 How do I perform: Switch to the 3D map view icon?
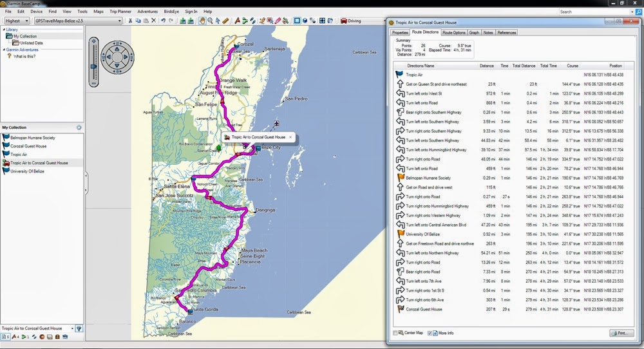coord(305,21)
